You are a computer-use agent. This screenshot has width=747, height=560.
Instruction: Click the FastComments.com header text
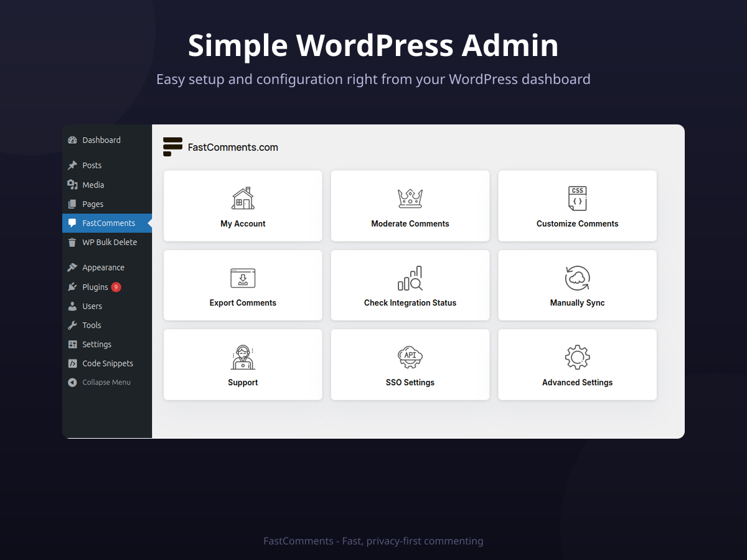click(x=233, y=147)
